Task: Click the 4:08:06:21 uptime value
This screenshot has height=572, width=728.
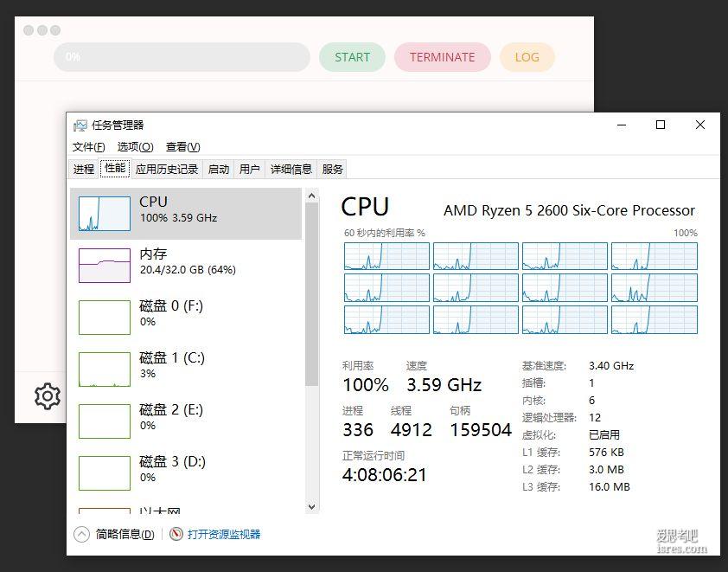Action: [385, 475]
